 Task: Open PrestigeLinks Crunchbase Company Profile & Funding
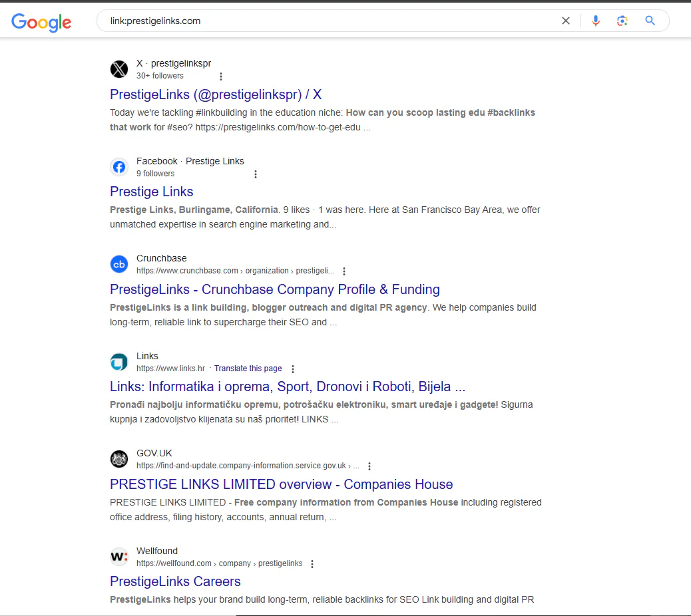(274, 289)
